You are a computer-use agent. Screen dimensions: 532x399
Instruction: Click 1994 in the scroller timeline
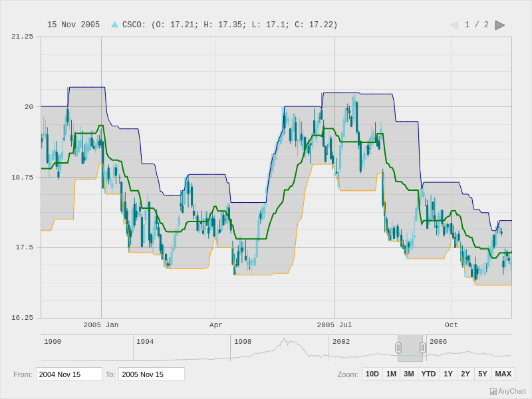(x=145, y=342)
